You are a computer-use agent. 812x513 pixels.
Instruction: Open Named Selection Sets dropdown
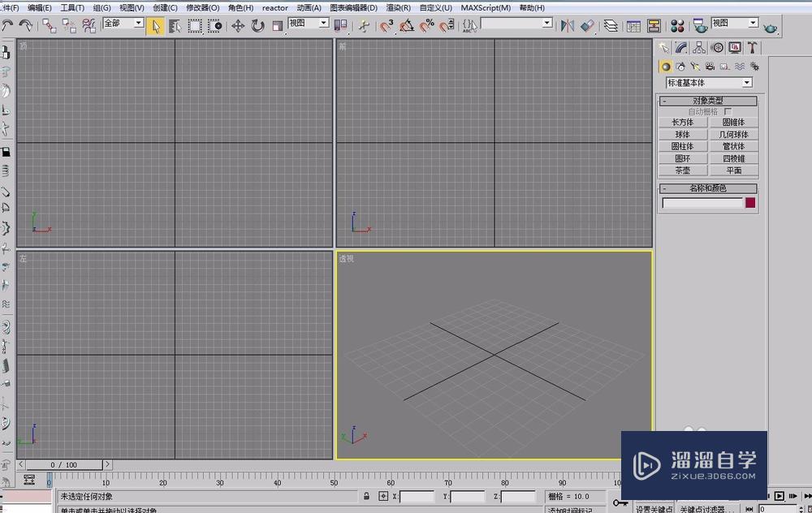547,23
